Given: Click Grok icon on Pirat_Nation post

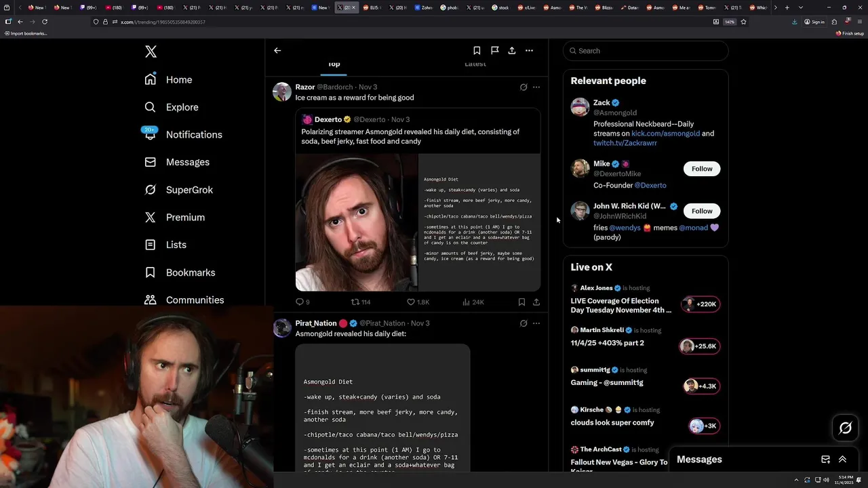Looking at the screenshot, I should click(x=524, y=323).
